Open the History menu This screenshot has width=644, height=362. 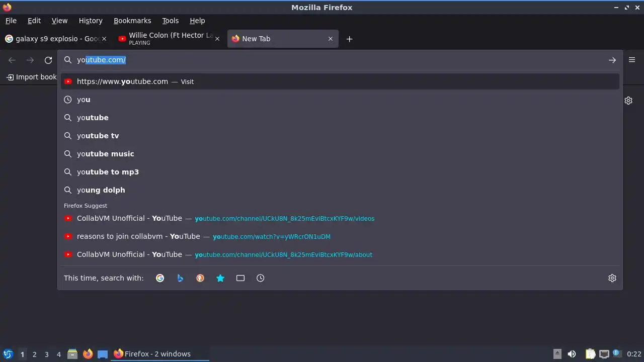(x=91, y=21)
